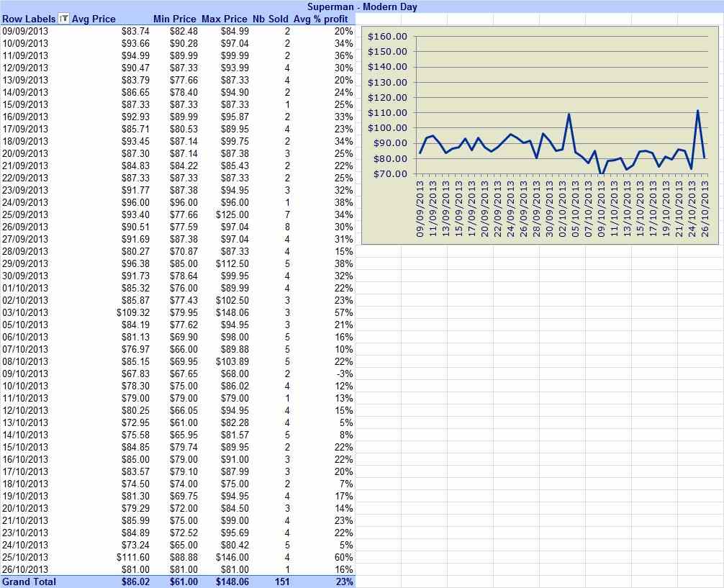Click the Max Price column header
Viewport: 724px width, 588px height.
[225, 19]
